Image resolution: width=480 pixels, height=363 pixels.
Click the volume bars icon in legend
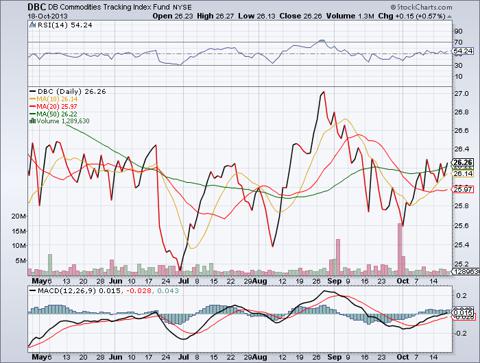pos(32,121)
